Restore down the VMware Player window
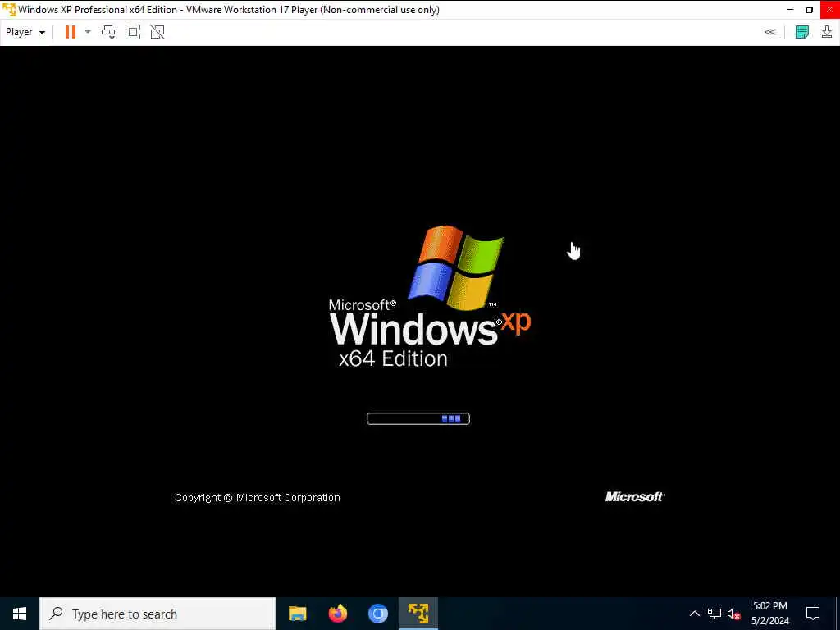The width and height of the screenshot is (840, 630). 810,10
